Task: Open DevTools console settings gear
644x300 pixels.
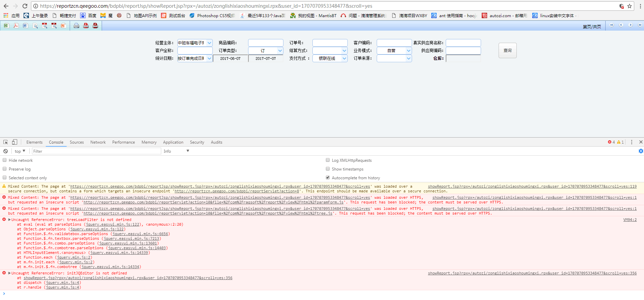Action: click(x=641, y=151)
